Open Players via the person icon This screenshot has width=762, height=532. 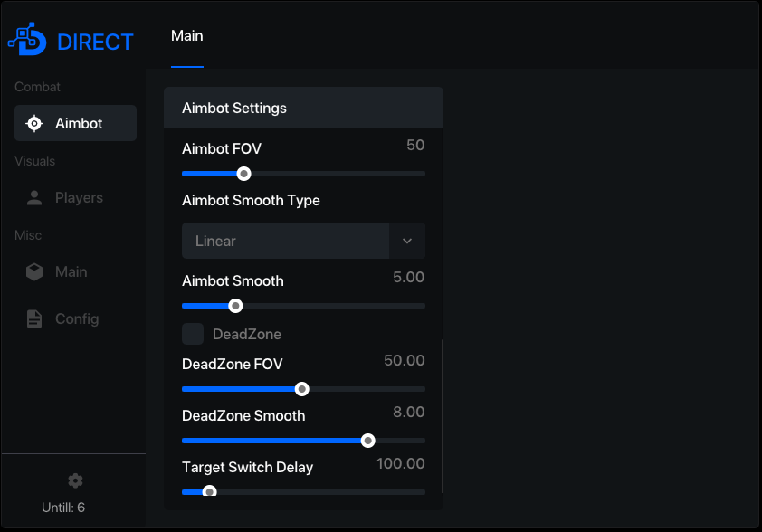click(34, 198)
